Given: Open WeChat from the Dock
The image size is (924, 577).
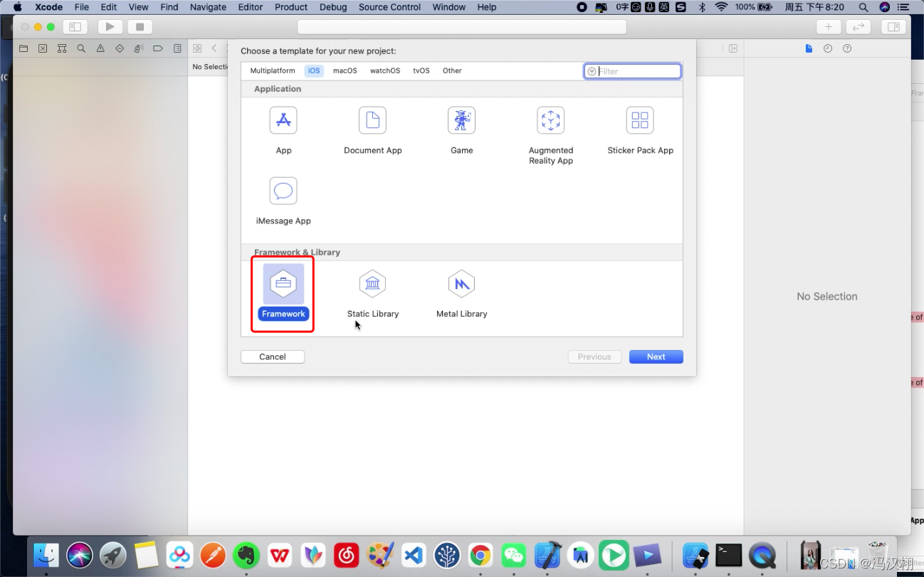Looking at the screenshot, I should point(514,555).
